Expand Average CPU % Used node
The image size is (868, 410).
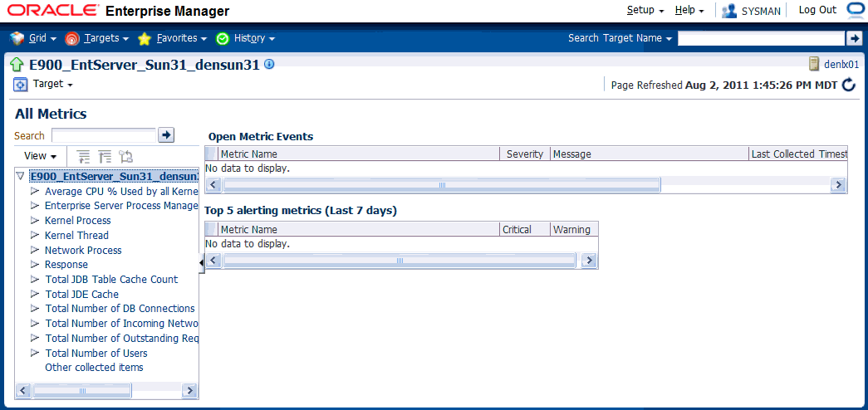[x=35, y=191]
